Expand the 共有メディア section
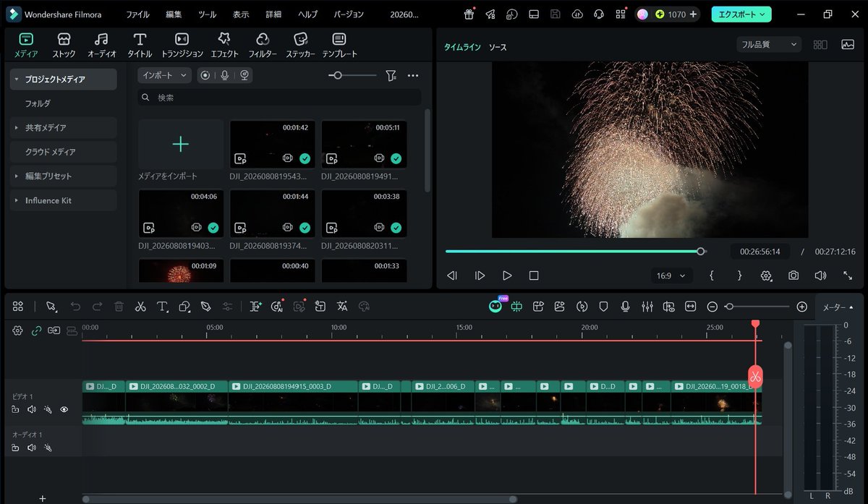This screenshot has width=868, height=504. tap(17, 128)
